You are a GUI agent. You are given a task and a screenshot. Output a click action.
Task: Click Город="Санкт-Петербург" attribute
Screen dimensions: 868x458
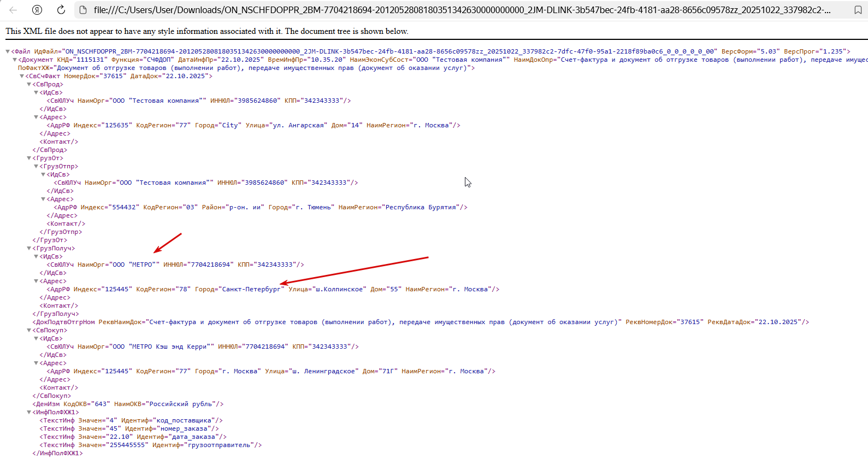click(x=240, y=289)
